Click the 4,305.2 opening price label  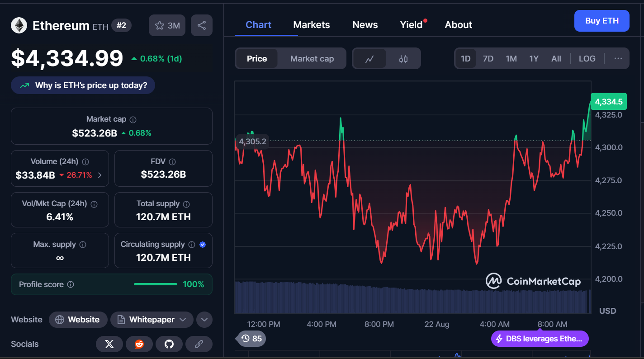click(252, 142)
